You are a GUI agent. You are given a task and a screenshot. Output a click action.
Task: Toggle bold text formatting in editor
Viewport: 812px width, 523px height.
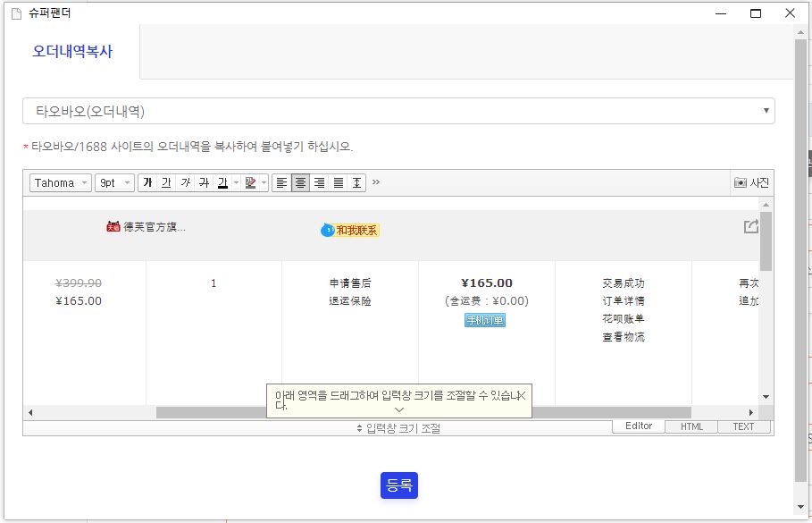[x=147, y=182]
